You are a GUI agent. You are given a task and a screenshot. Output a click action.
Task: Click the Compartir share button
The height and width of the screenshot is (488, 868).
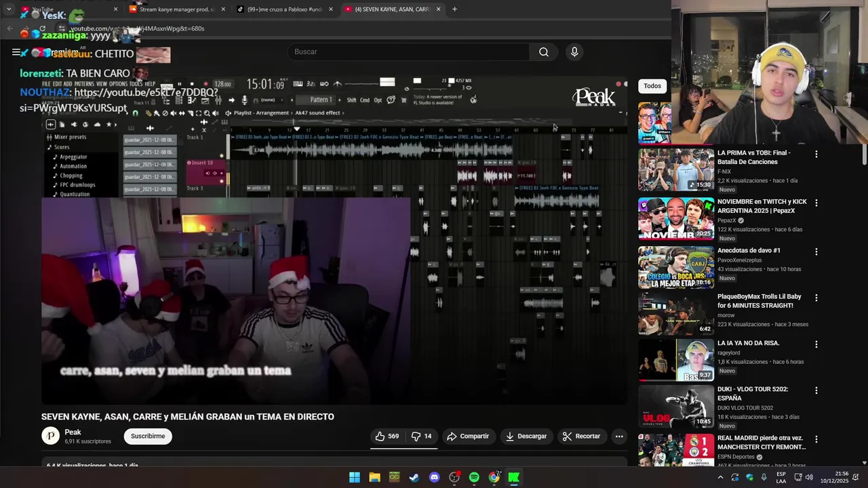[468, 436]
